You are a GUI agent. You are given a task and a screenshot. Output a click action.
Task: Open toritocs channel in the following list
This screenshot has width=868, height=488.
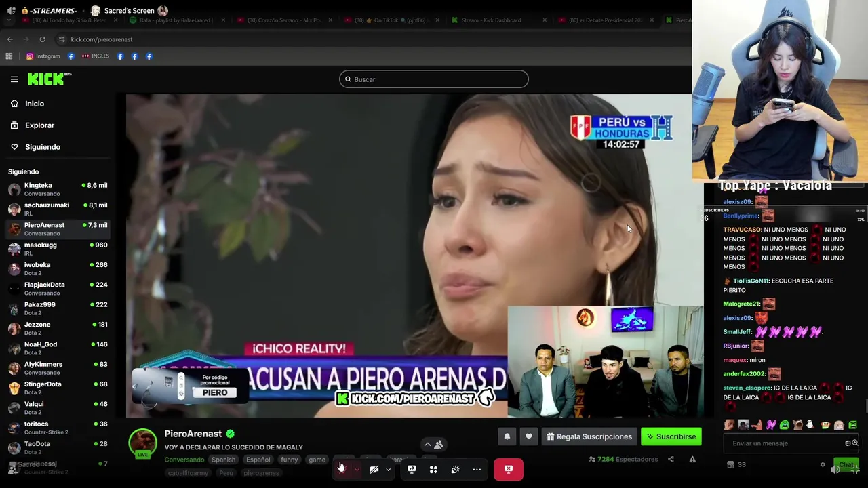click(x=58, y=428)
